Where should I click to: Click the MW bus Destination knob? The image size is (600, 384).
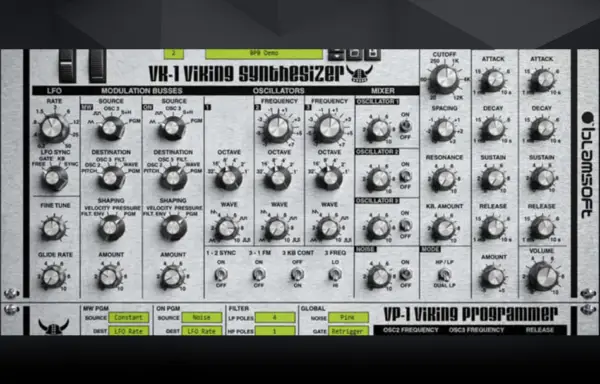pos(111,178)
